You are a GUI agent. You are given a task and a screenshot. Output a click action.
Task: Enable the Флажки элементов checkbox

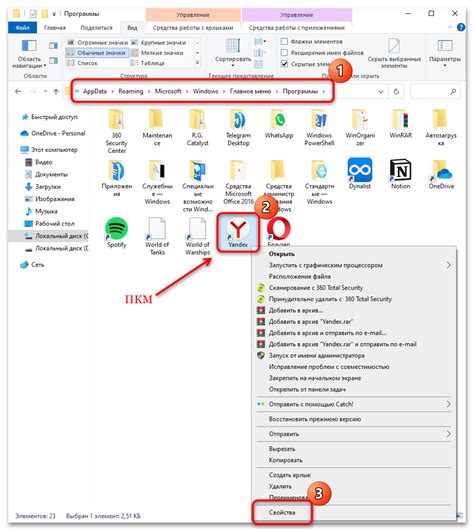click(284, 41)
